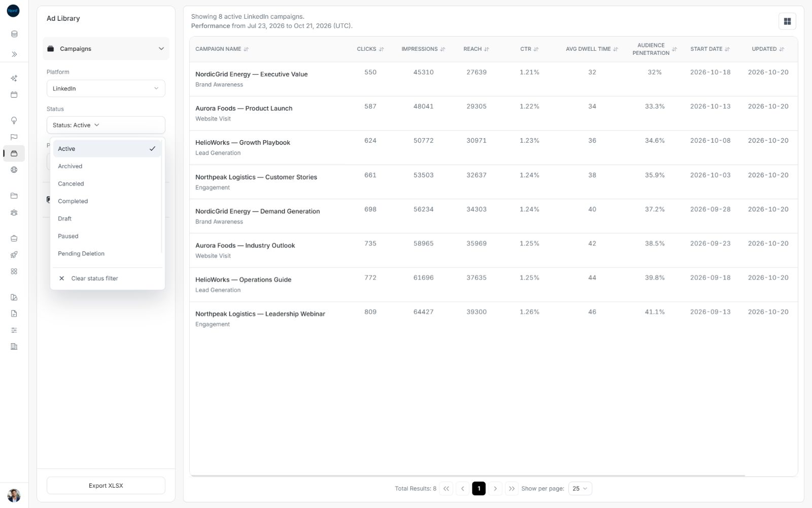This screenshot has width=812, height=508.
Task: Click the rocket icon in sidebar
Action: point(14,255)
